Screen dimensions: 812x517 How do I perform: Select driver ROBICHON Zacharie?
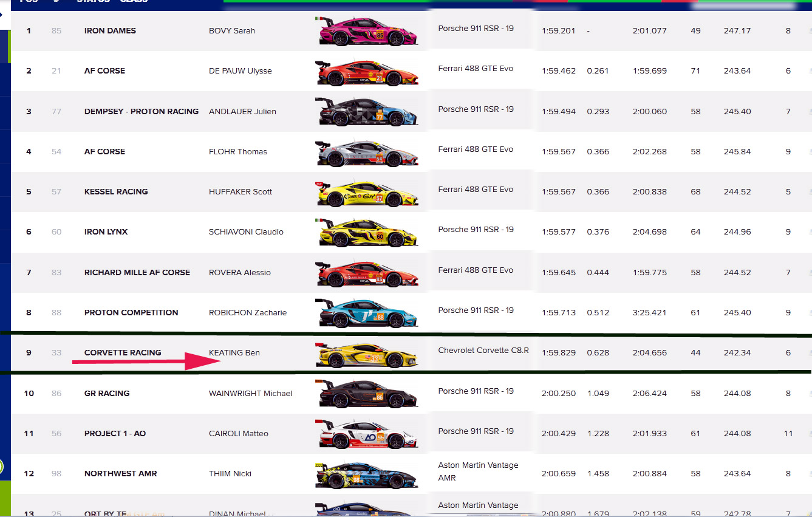(247, 312)
